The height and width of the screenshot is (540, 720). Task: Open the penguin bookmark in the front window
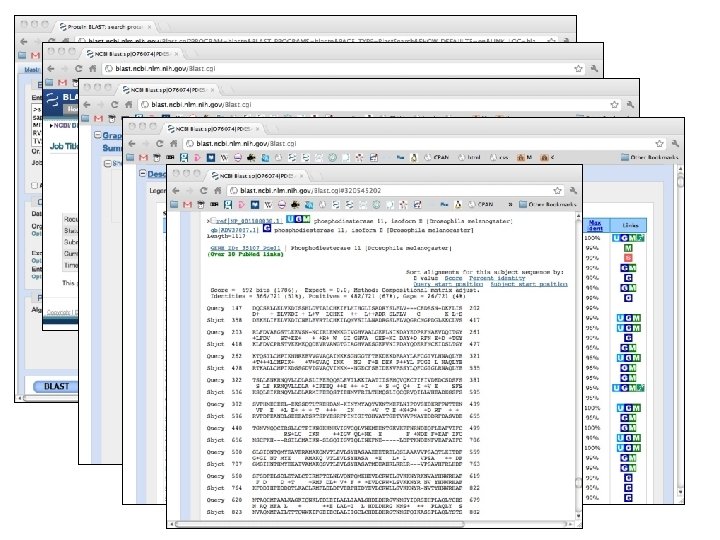click(x=458, y=204)
